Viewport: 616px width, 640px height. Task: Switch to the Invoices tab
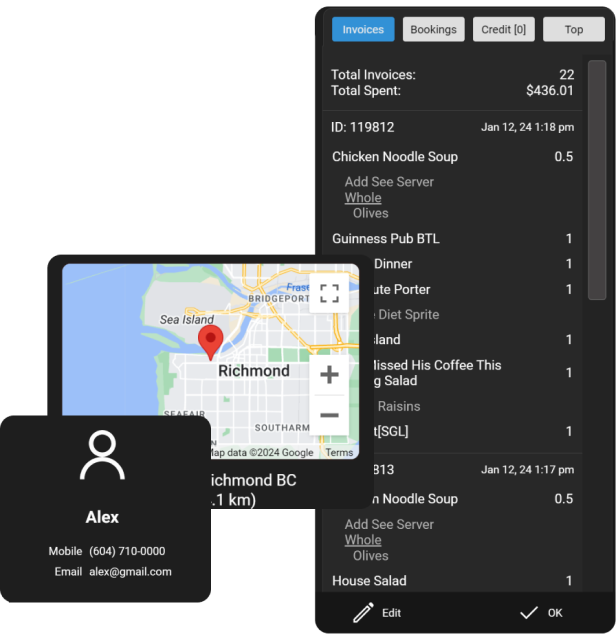pyautogui.click(x=363, y=29)
